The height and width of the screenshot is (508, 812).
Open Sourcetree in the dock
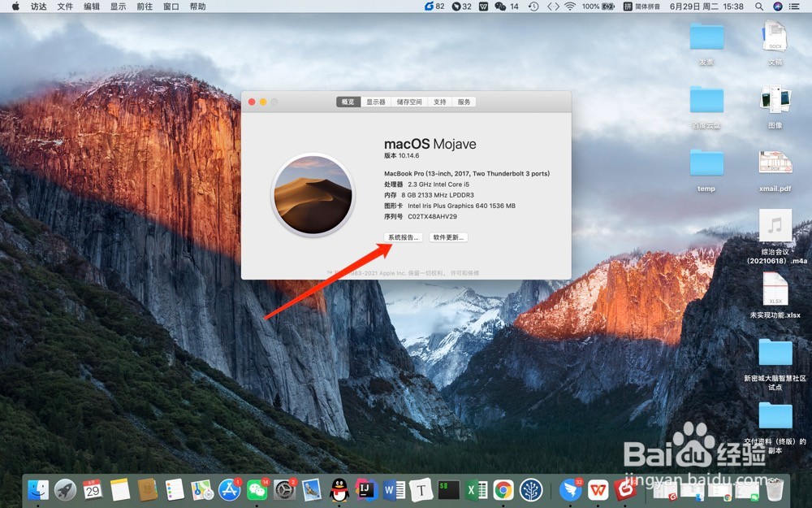tap(531, 490)
